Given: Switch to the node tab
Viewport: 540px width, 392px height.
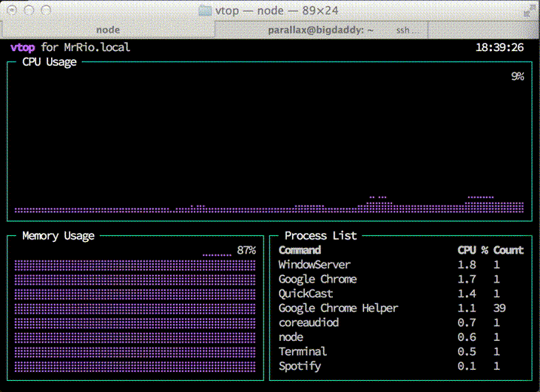Looking at the screenshot, I should point(108,30).
